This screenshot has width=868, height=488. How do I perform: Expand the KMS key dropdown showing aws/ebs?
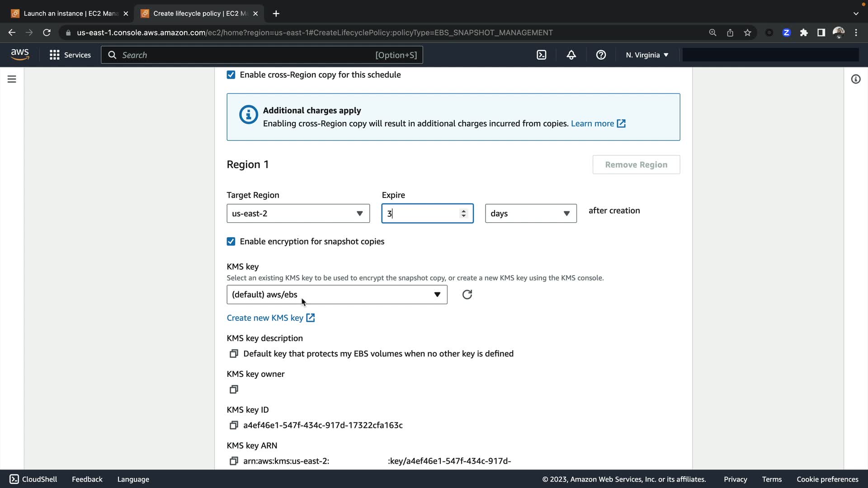pos(337,295)
